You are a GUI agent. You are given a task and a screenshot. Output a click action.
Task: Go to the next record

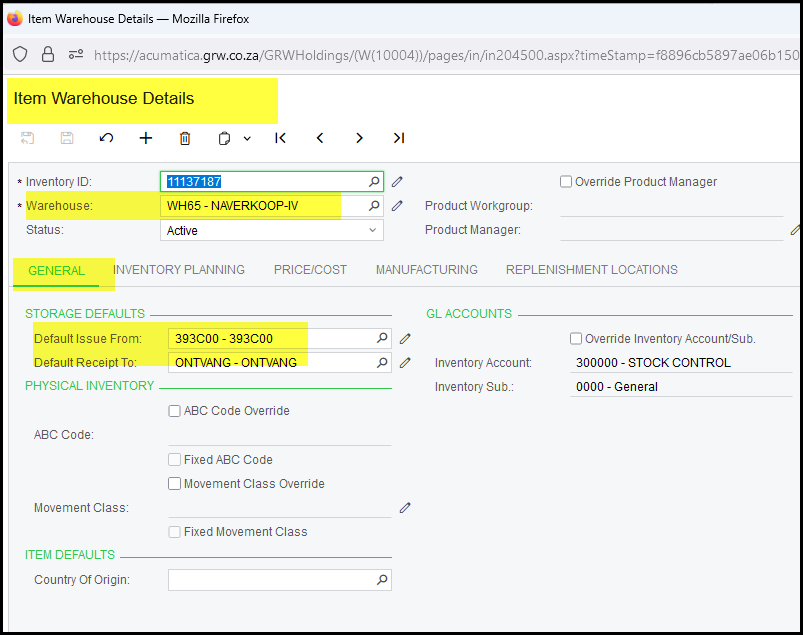click(x=359, y=138)
